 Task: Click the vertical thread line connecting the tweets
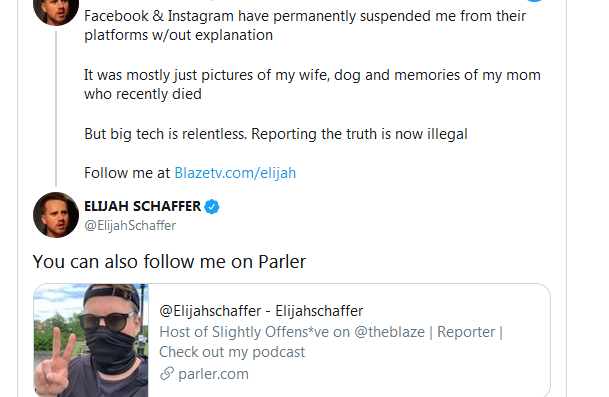tap(56, 109)
